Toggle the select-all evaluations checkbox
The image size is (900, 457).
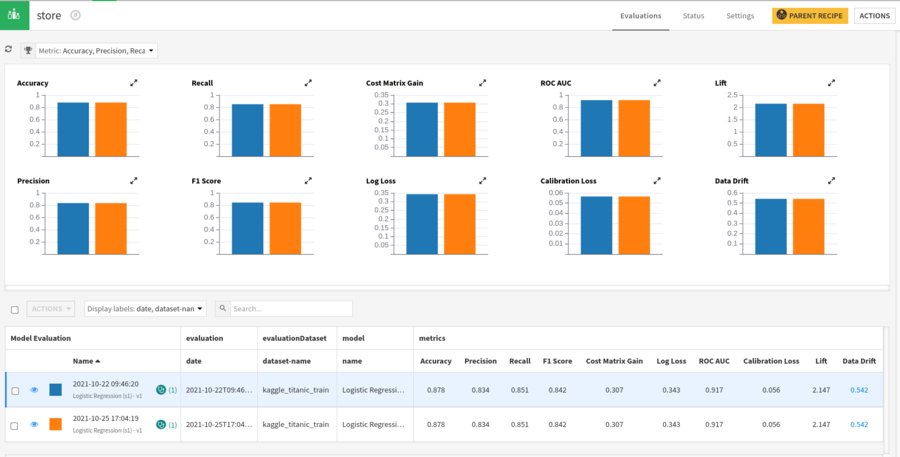click(x=15, y=309)
